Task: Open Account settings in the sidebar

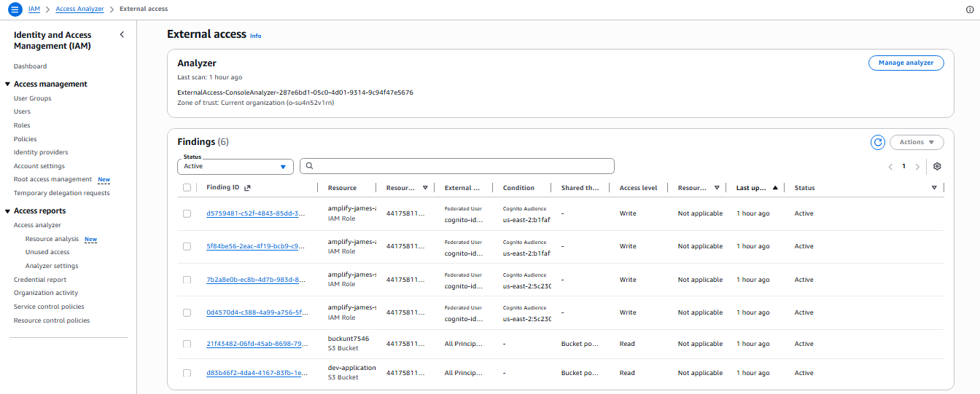Action: click(39, 166)
